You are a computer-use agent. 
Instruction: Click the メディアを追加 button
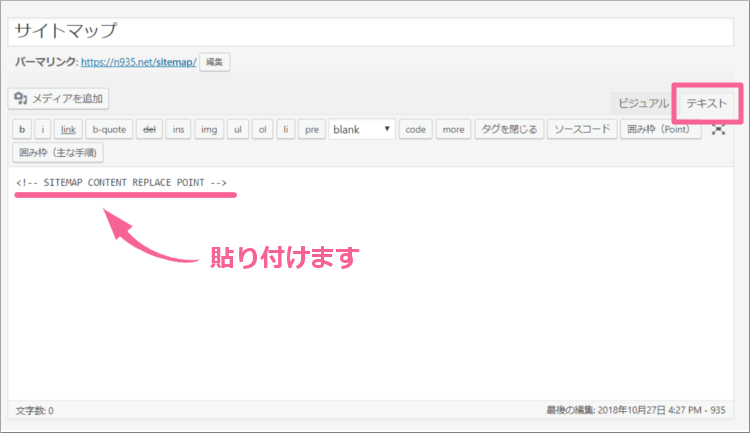(58, 99)
